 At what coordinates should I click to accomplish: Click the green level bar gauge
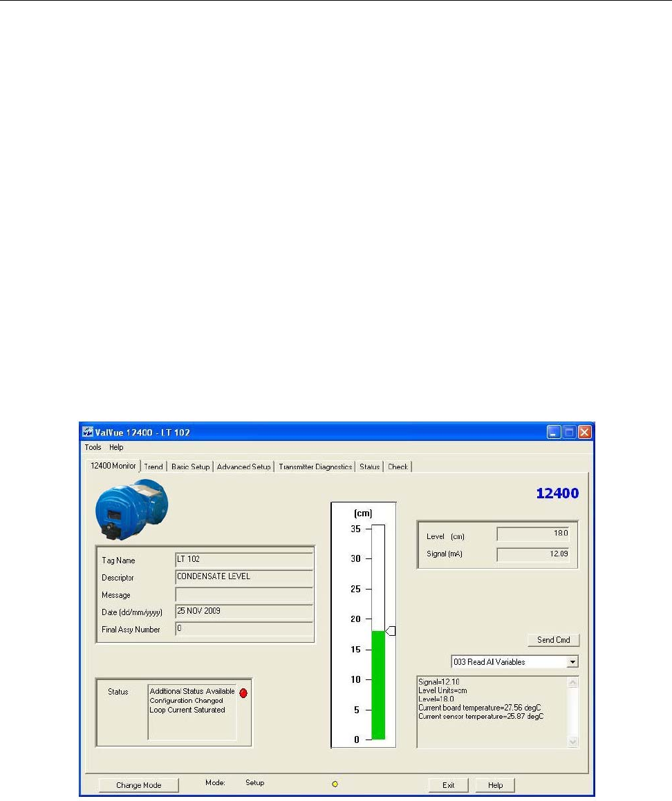tap(378, 685)
